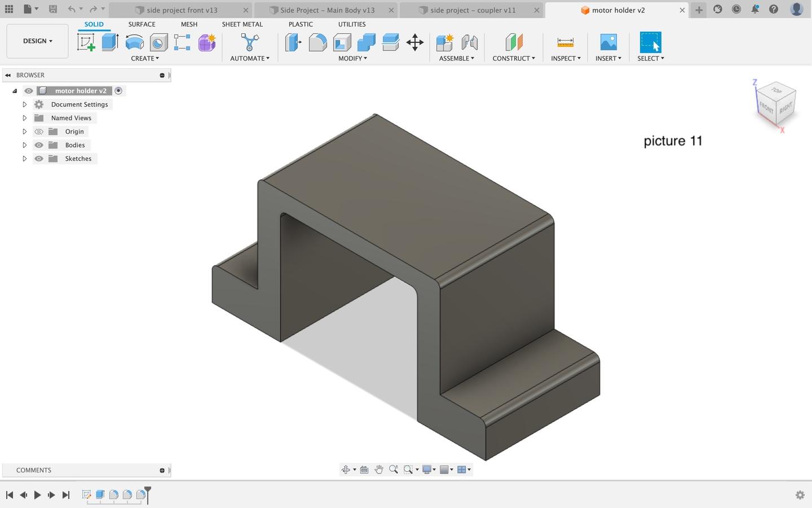Select the Pan hand tool
Viewport: 812px width, 508px height.
[x=379, y=470]
